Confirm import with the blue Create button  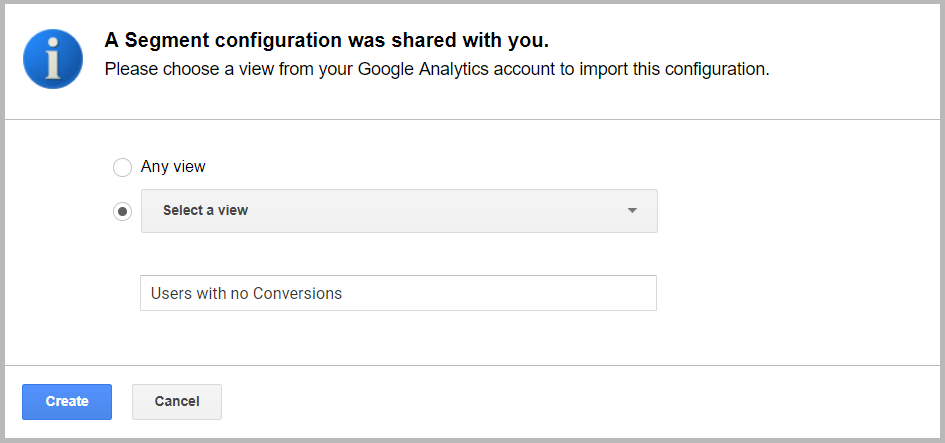click(x=67, y=401)
